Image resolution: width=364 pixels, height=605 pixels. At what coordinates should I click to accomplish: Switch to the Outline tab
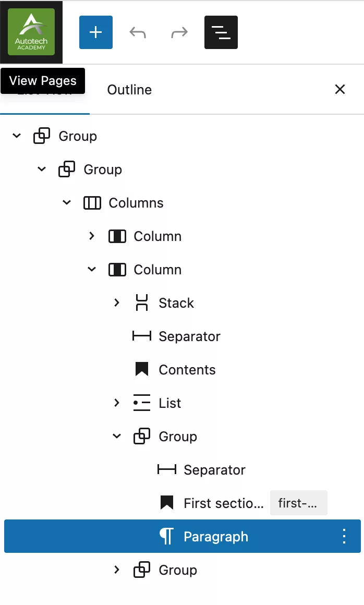(x=129, y=90)
